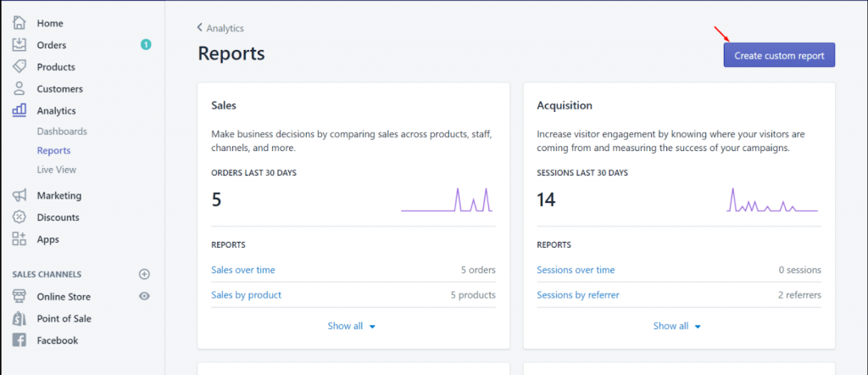This screenshot has height=375, width=868.
Task: Open Discounts via its percent icon
Action: [x=19, y=217]
